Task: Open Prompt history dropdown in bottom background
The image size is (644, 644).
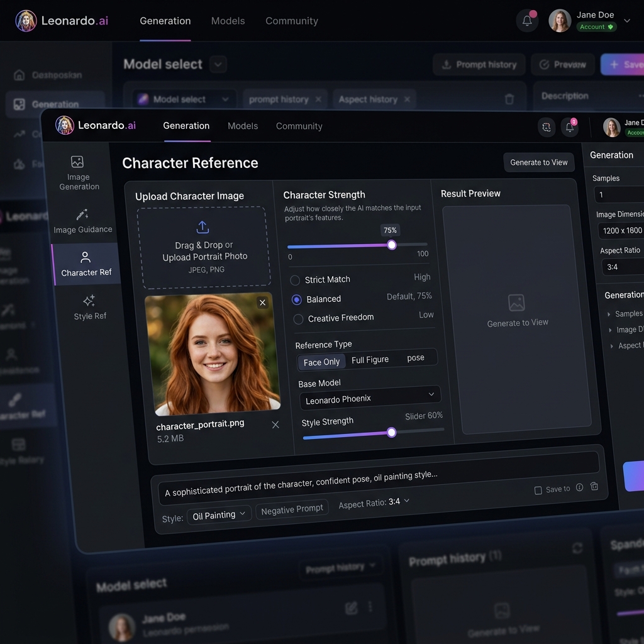Action: pos(340,568)
